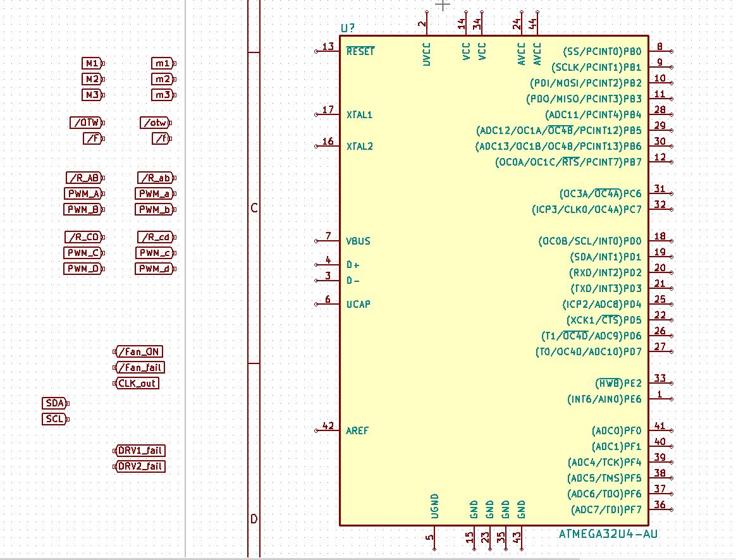This screenshot has width=736, height=560.
Task: Click the PB1 SCLK pin 9
Action: [x=661, y=67]
